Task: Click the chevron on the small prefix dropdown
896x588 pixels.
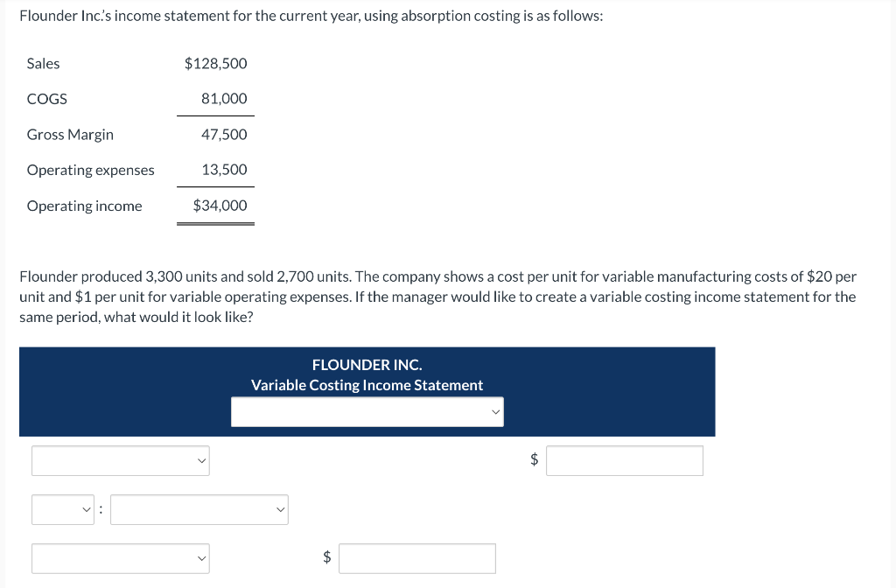Action: pyautogui.click(x=86, y=509)
